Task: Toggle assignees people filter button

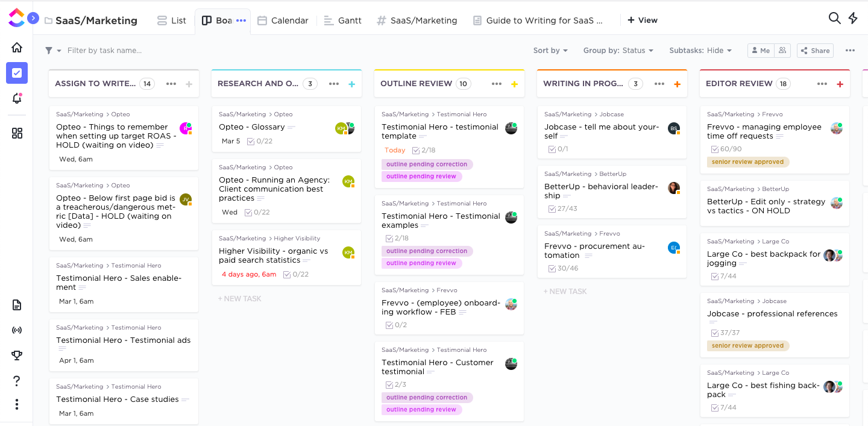Action: point(782,51)
